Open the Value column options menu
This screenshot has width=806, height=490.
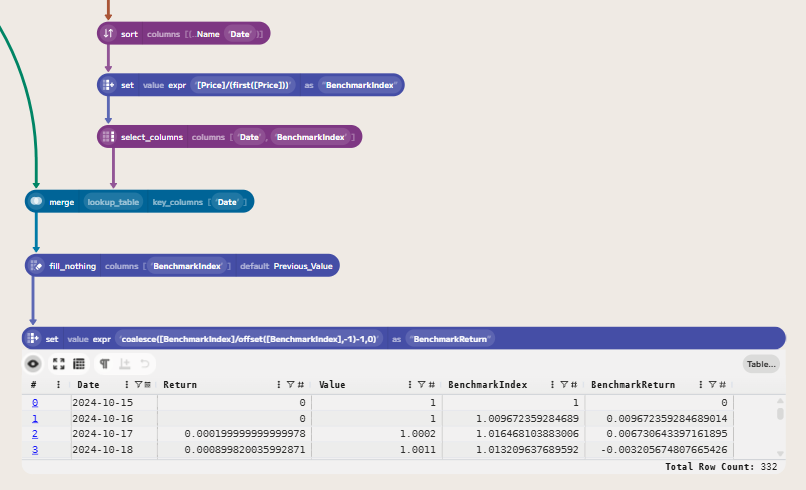410,385
